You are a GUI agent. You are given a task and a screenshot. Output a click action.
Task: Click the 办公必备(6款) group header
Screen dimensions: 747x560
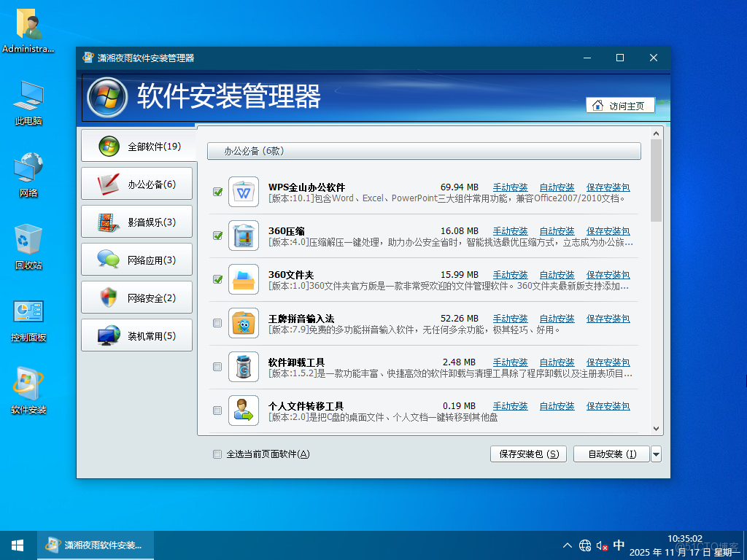[x=424, y=151]
